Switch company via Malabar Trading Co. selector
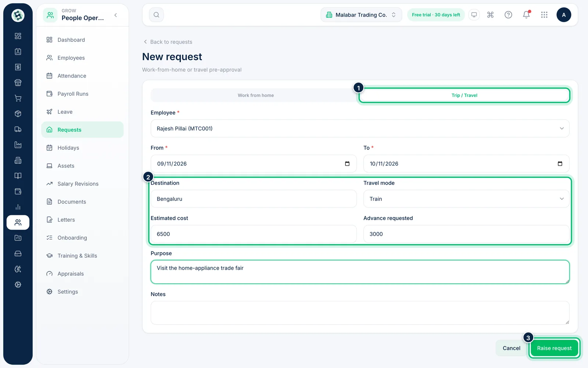 click(x=361, y=15)
